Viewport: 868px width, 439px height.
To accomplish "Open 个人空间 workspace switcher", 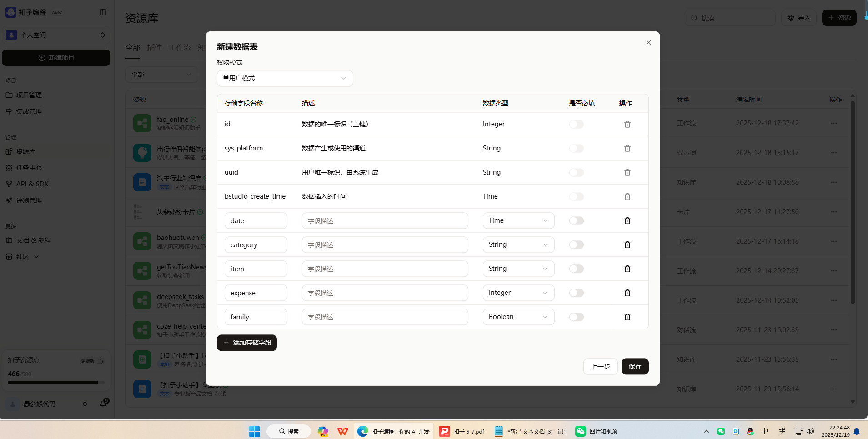I will pos(56,35).
